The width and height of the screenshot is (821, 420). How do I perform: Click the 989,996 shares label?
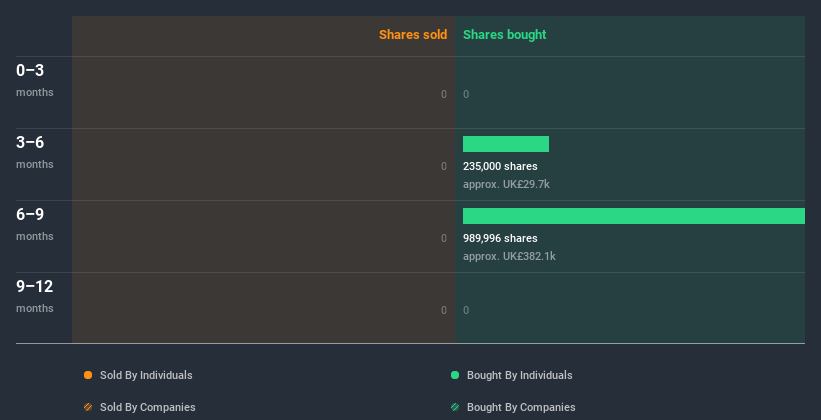coord(500,238)
